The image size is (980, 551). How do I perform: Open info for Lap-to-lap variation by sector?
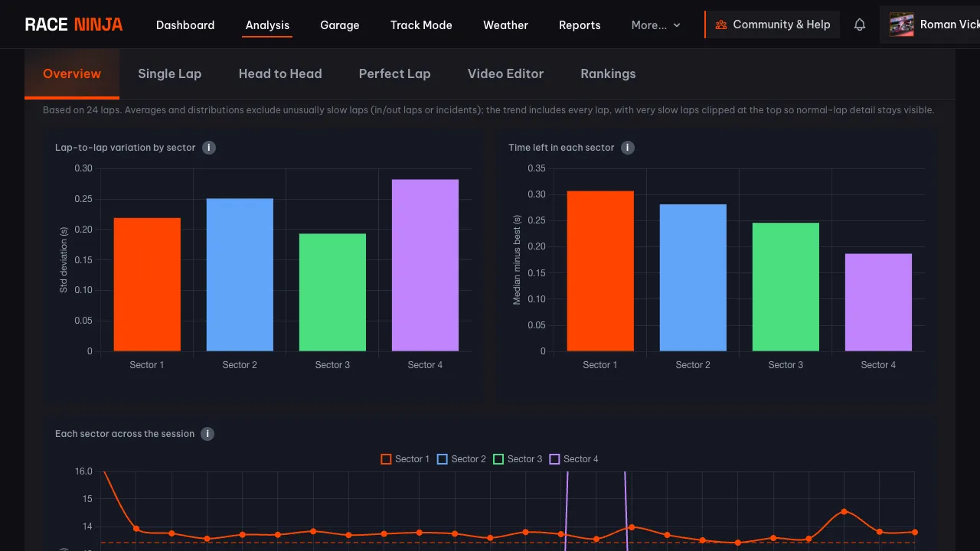209,148
